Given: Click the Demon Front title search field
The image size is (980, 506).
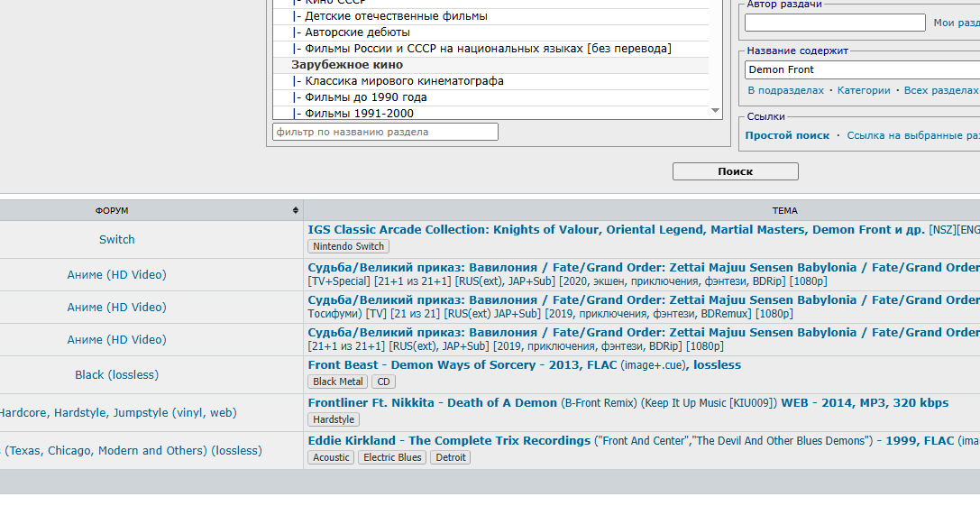Looking at the screenshot, I should pyautogui.click(x=863, y=69).
